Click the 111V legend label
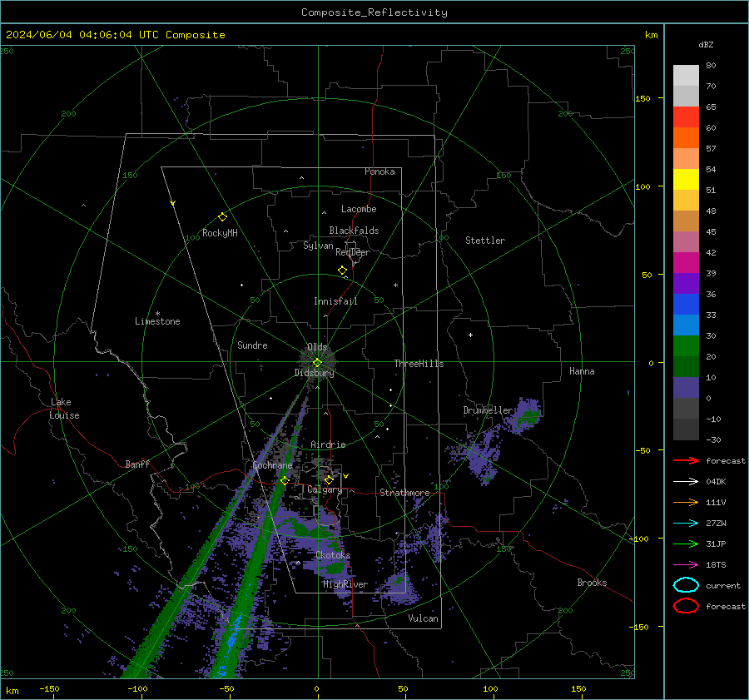749x700 pixels. [716, 502]
